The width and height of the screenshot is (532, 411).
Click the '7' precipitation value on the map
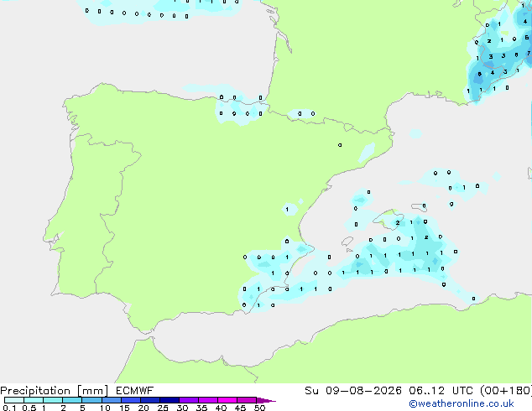pos(529,53)
